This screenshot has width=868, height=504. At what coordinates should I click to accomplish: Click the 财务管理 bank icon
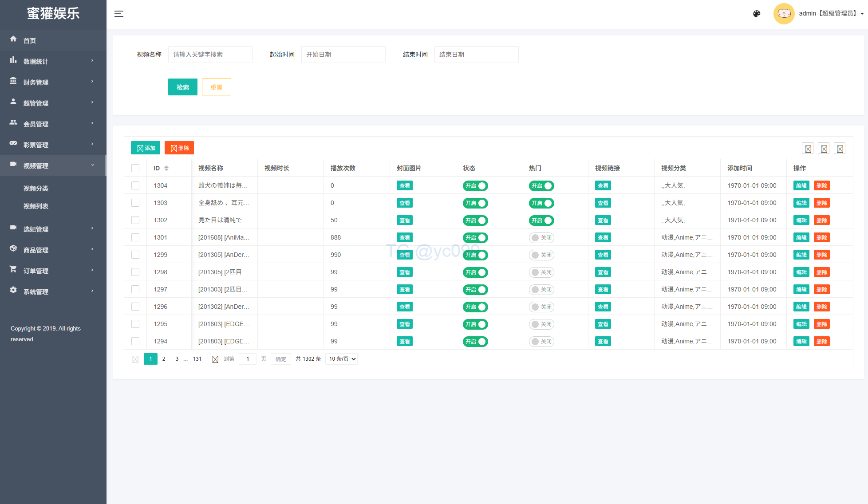[13, 81]
